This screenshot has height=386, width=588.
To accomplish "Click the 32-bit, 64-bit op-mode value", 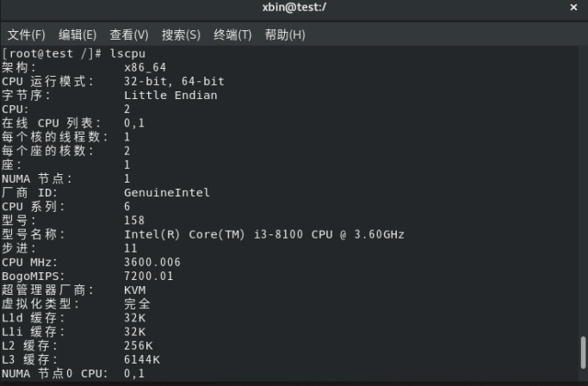I will 173,81.
